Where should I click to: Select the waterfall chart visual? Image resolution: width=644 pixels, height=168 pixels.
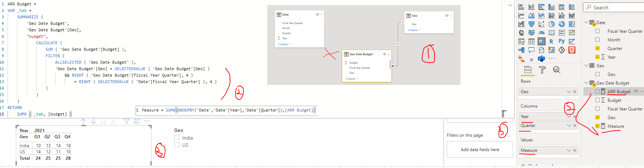(521, 24)
